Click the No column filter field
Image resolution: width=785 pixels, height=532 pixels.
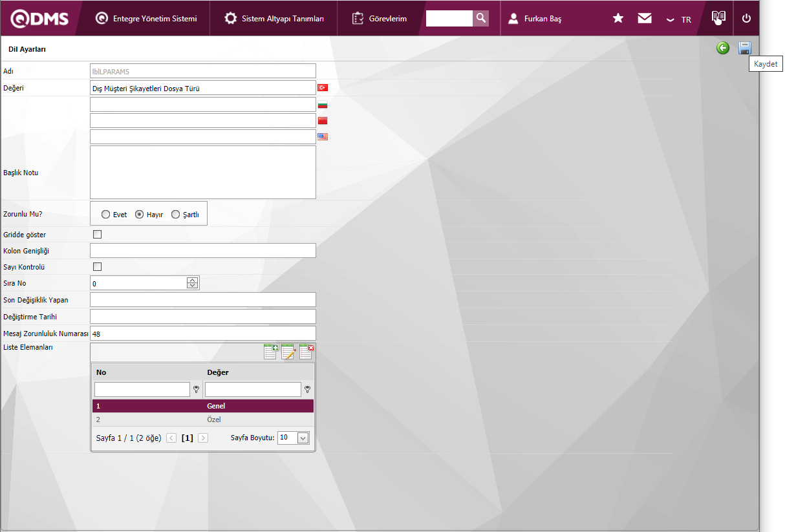142,389
